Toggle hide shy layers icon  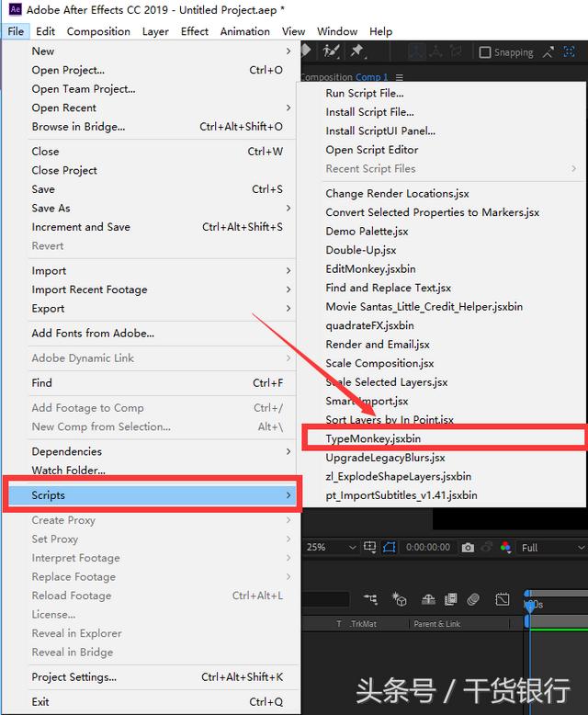428,599
